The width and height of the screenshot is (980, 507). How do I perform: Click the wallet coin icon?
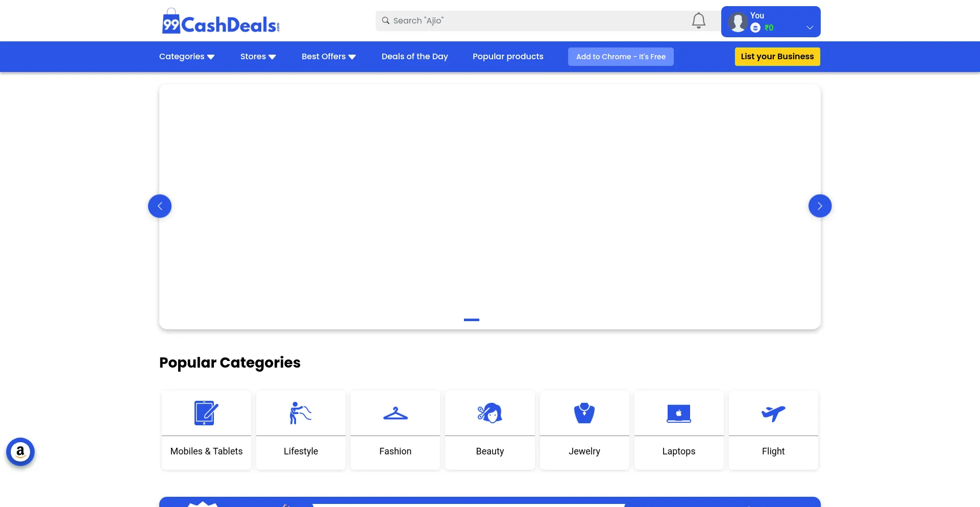[755, 28]
